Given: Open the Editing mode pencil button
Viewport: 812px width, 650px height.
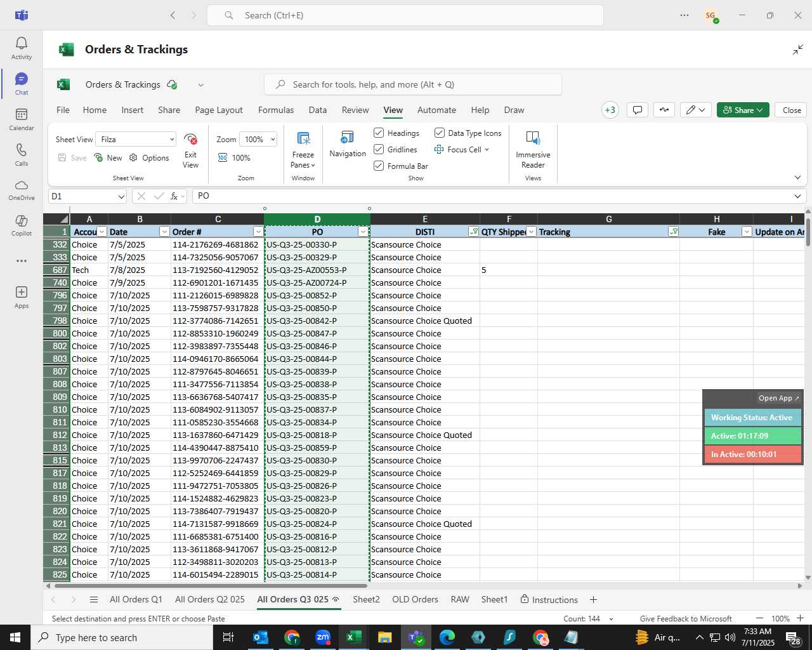Looking at the screenshot, I should 696,110.
